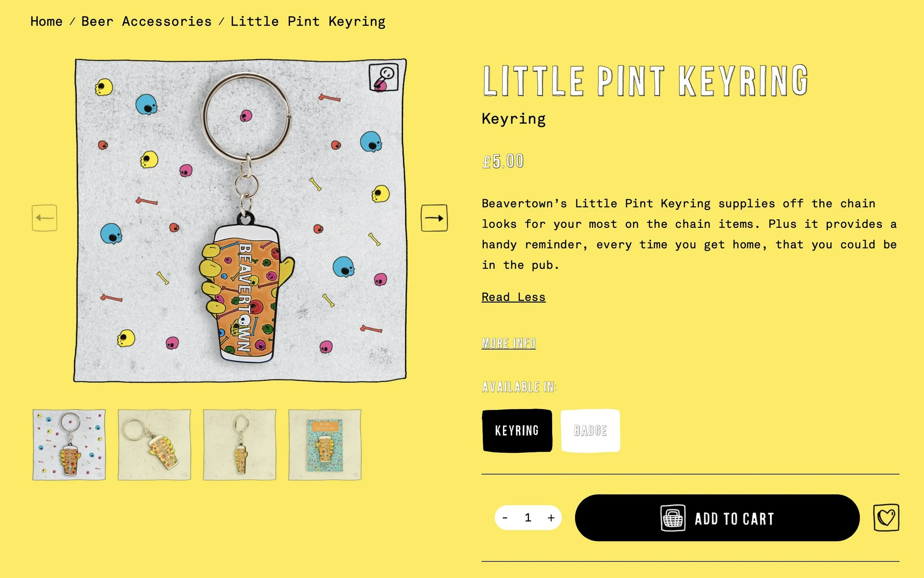
Task: Click the magnifier zoom icon on product image
Action: pyautogui.click(x=384, y=77)
